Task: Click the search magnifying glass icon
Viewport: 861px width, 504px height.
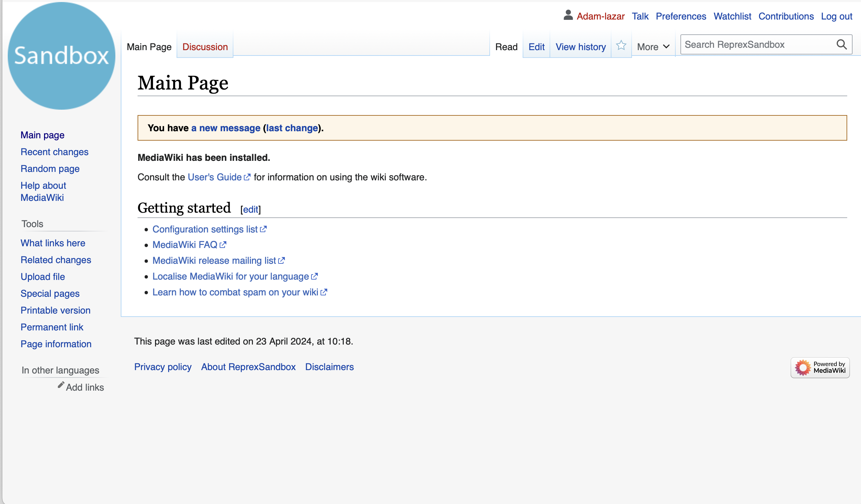Action: [x=841, y=44]
